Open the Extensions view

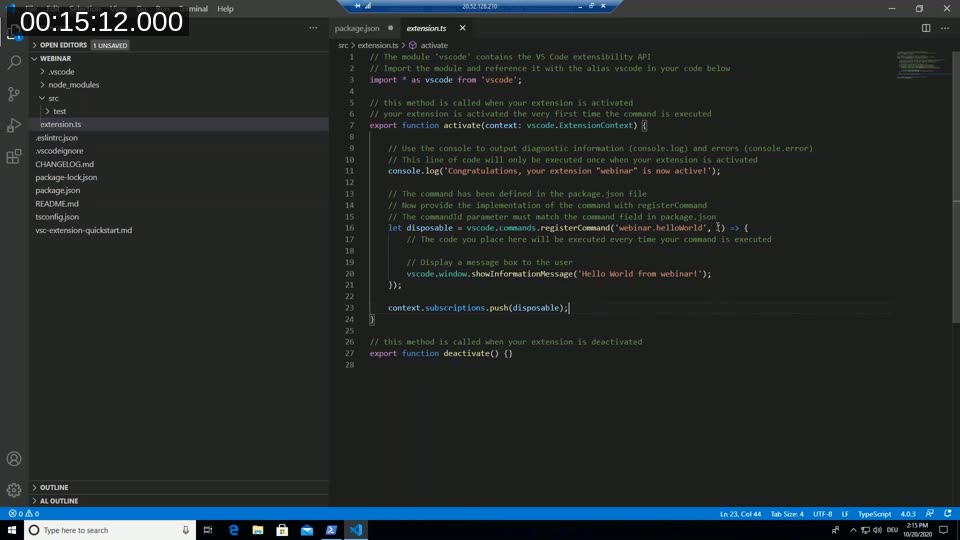pyautogui.click(x=14, y=156)
